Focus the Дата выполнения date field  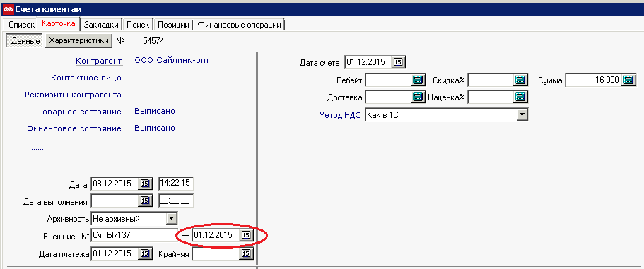(115, 201)
